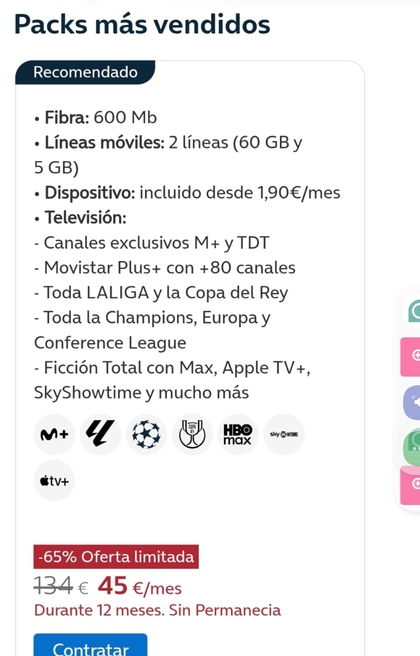The height and width of the screenshot is (656, 420).
Task: Tap the Dispositivo incluido desde 1,90€/mes line
Action: [x=187, y=193]
